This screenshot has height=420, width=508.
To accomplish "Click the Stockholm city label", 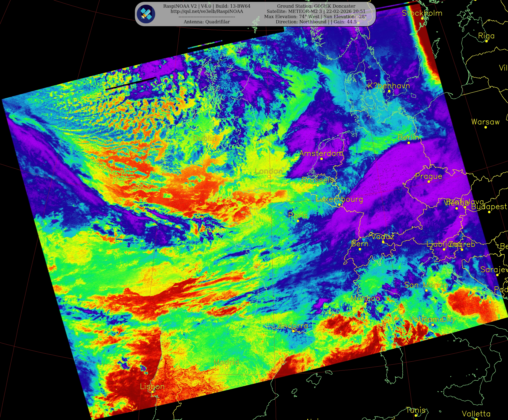I will click(x=422, y=13).
